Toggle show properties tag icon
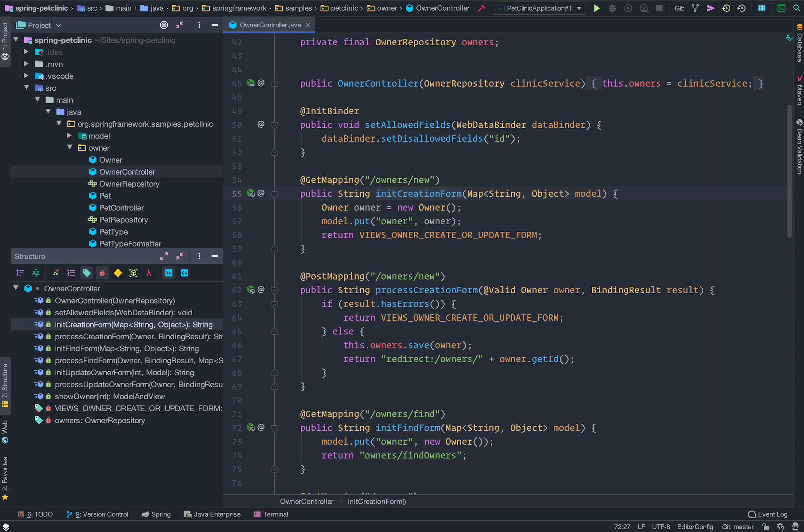This screenshot has height=532, width=804. [x=87, y=273]
